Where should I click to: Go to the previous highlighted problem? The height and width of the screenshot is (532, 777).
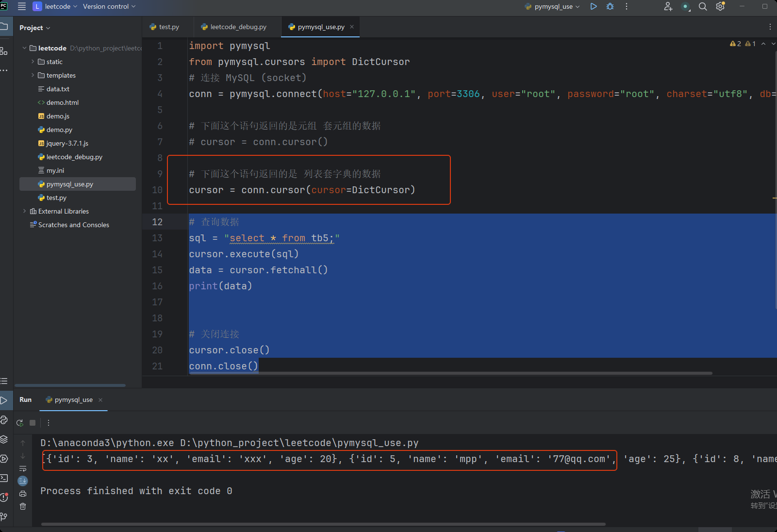click(x=763, y=44)
